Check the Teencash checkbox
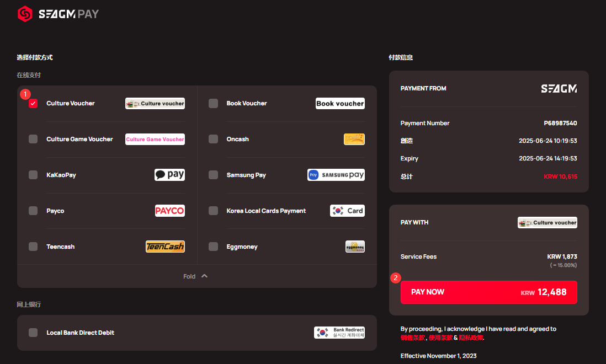Image resolution: width=606 pixels, height=364 pixels. 33,247
